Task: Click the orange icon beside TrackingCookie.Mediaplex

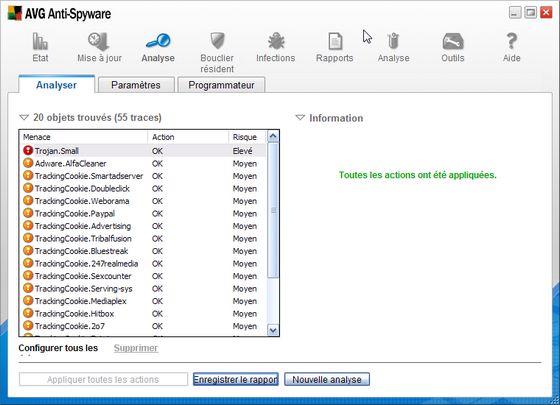Action: coord(28,300)
